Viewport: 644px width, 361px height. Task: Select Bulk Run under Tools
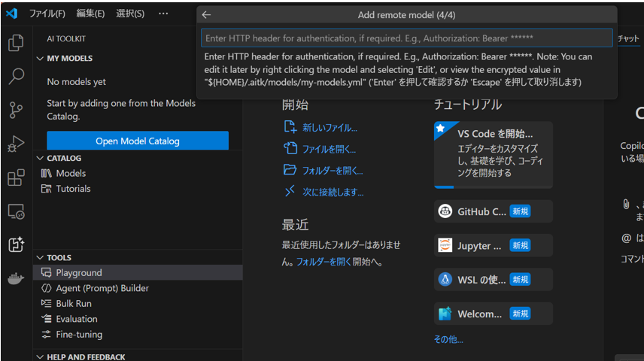tap(138, 304)
